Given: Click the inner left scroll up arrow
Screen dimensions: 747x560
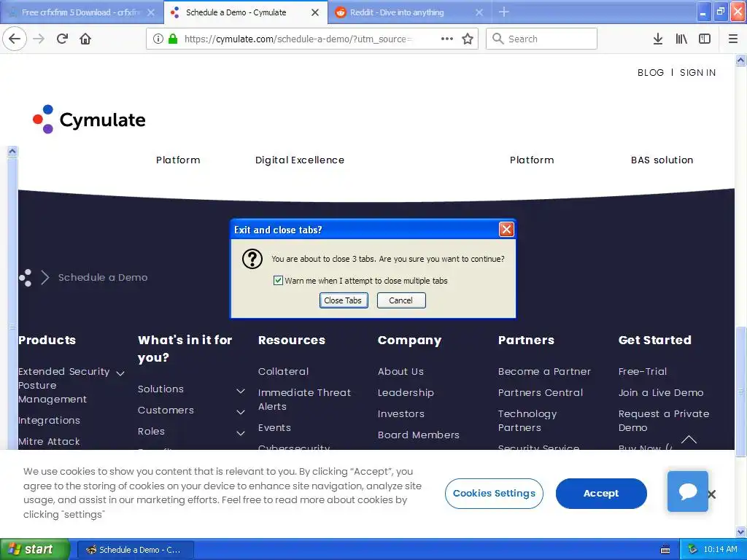Looking at the screenshot, I should pos(12,152).
